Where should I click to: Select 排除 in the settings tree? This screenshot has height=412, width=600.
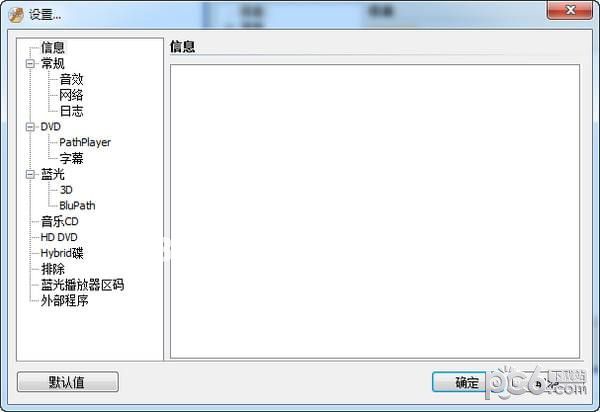tap(53, 269)
